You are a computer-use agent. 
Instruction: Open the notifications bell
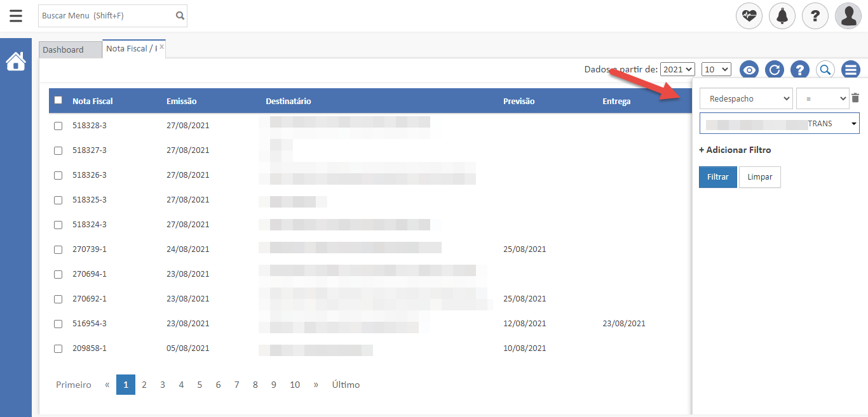coord(782,16)
